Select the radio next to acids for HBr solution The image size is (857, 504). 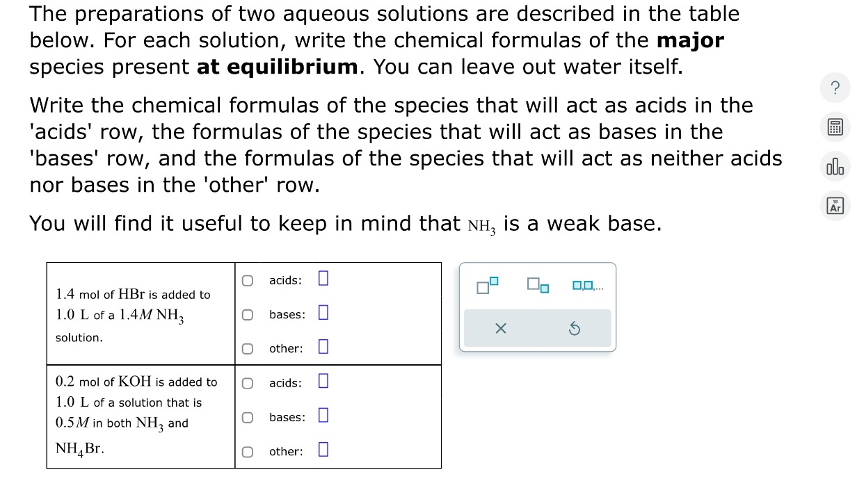pyautogui.click(x=247, y=279)
